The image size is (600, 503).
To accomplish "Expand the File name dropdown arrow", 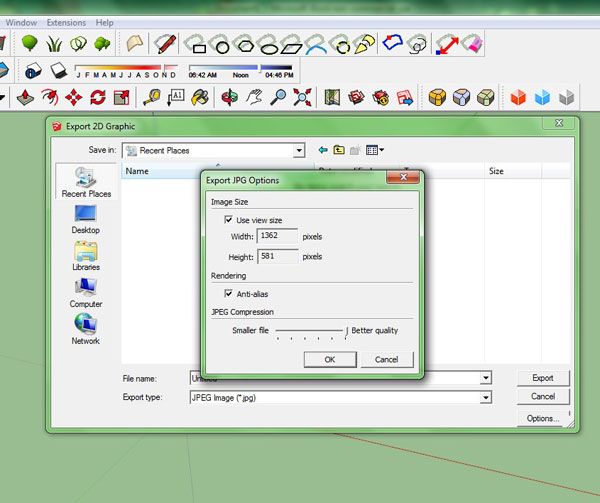I will click(485, 378).
